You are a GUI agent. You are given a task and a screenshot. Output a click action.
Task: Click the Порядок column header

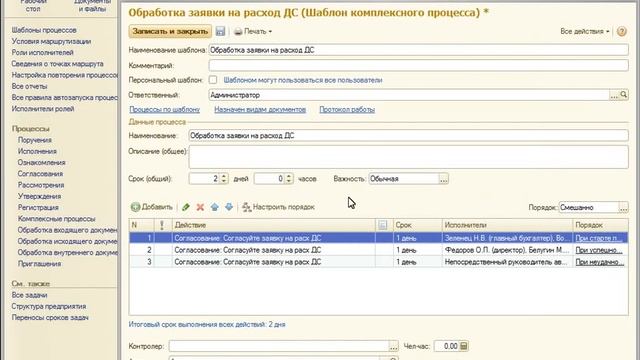(600, 225)
